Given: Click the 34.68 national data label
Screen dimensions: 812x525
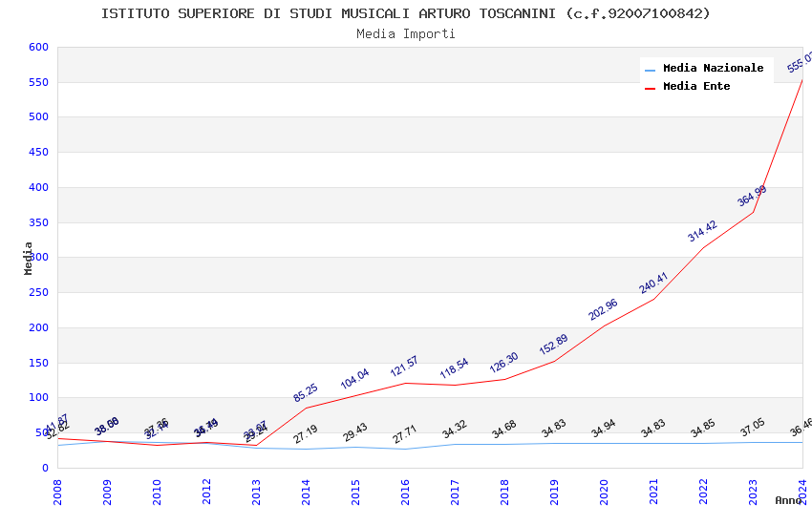Looking at the screenshot, I should 504,430.
